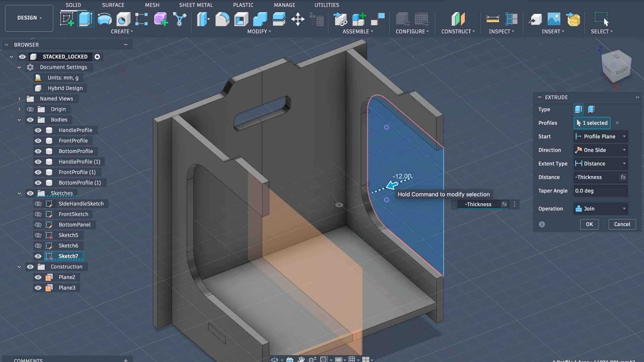
Task: Switch to the SHEET METAL tab
Action: (196, 5)
